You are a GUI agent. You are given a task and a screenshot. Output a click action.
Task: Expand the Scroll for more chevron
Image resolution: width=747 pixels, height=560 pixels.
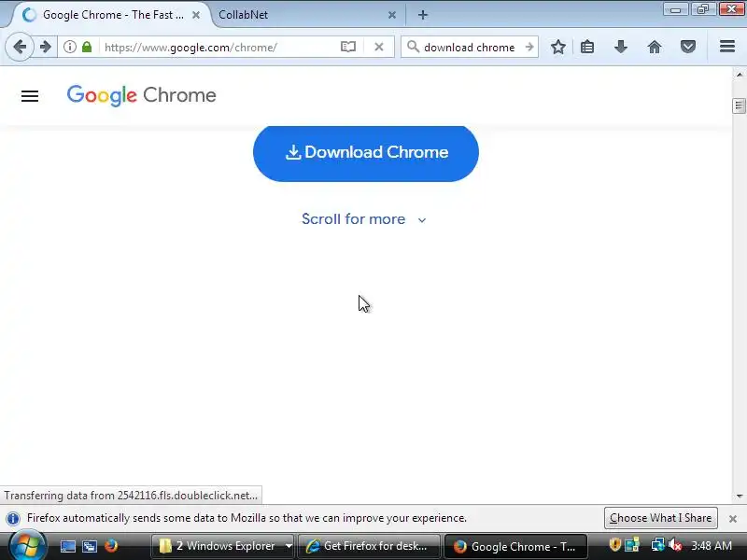click(x=422, y=220)
